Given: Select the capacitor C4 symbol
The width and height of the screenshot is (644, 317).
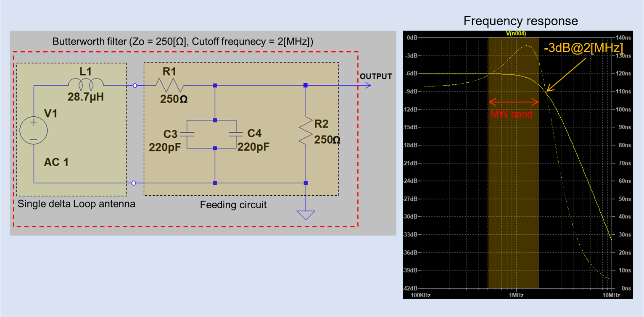Looking at the screenshot, I should [x=236, y=134].
